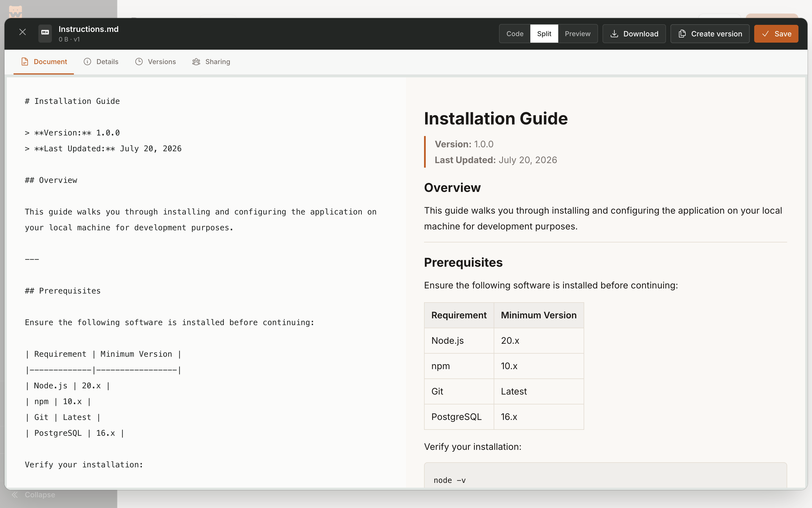Open the Document tab
The image size is (812, 508).
pos(44,62)
